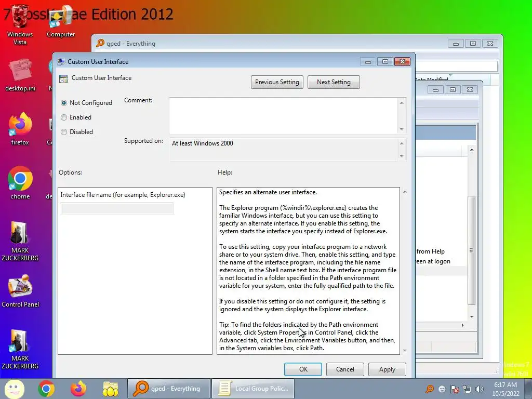This screenshot has height=399, width=532.
Task: Click the 'At least Windows 2000' text
Action: [x=202, y=143]
